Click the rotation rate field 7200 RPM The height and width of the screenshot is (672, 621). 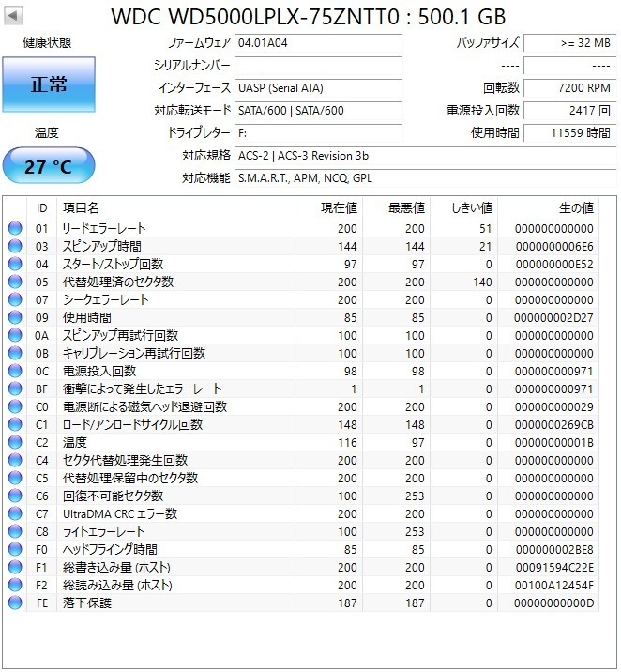pyautogui.click(x=569, y=88)
